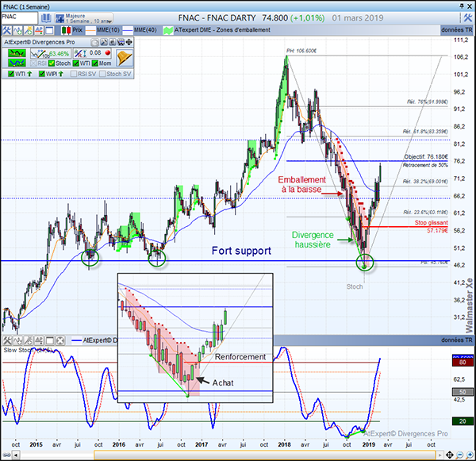Click the 'données TR' button in price toolbar
The height and width of the screenshot is (461, 476).
[x=457, y=30]
